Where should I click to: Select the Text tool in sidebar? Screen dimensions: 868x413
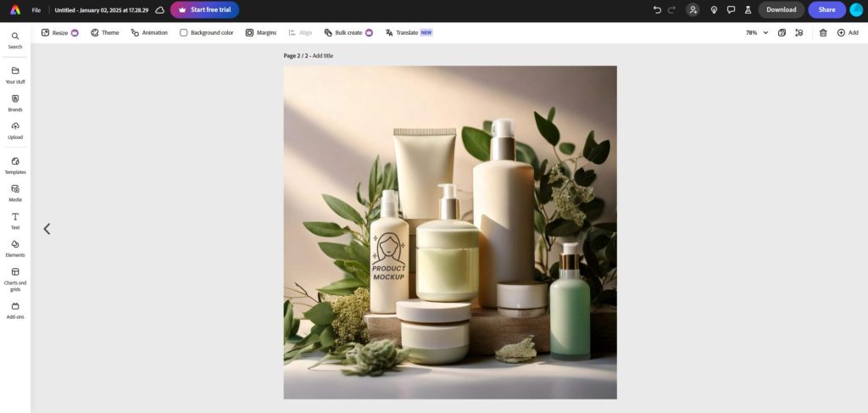pyautogui.click(x=15, y=220)
